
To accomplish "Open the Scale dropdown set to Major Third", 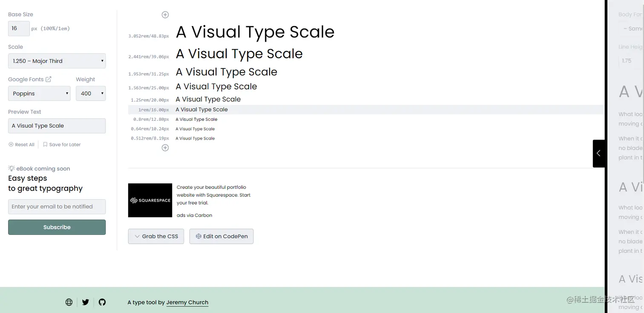I will click(x=57, y=61).
